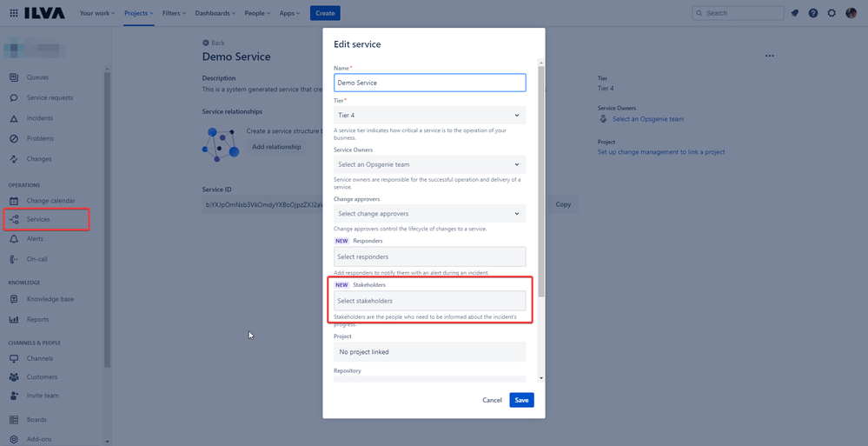The height and width of the screenshot is (446, 868).
Task: Click the ILVA logo
Action: tap(45, 13)
